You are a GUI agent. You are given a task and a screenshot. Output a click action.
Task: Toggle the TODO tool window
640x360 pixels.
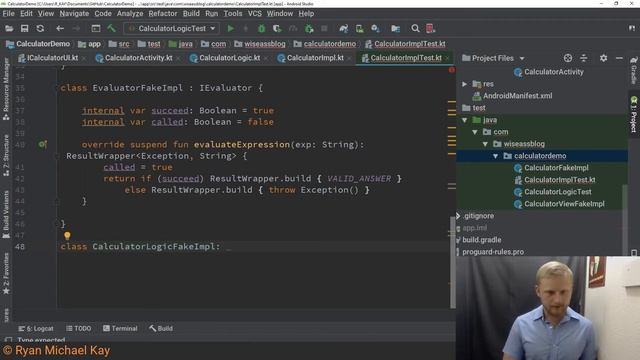click(79, 329)
